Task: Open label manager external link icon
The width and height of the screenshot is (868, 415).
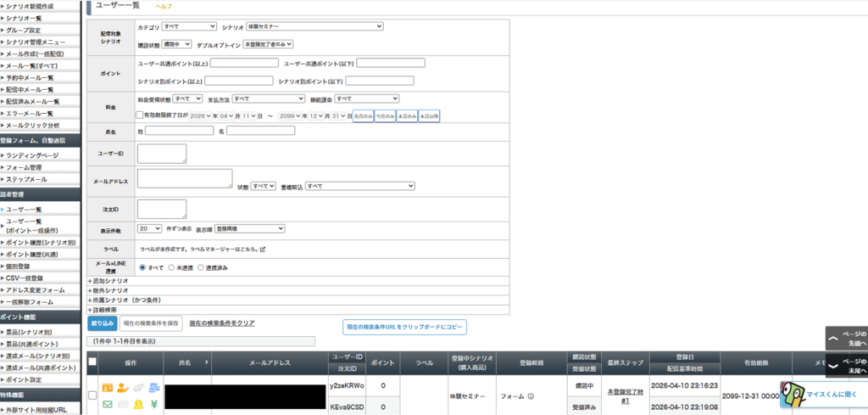Action: (263, 250)
